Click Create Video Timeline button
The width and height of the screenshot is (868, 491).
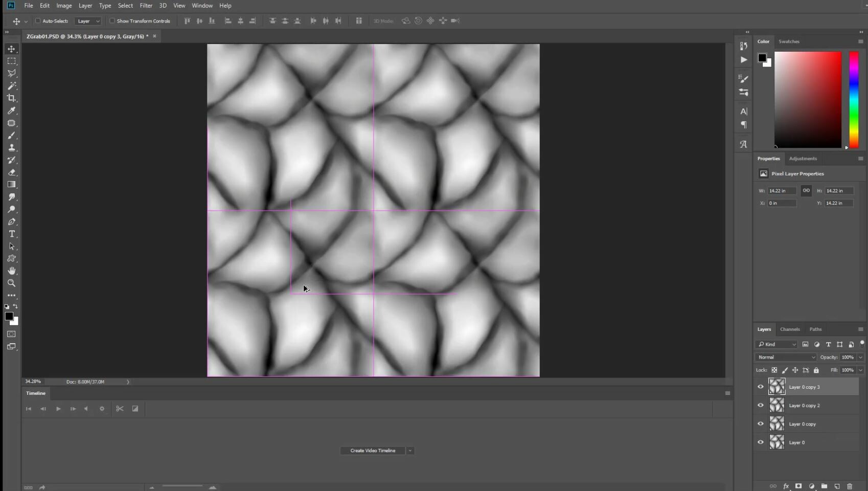[x=373, y=451]
